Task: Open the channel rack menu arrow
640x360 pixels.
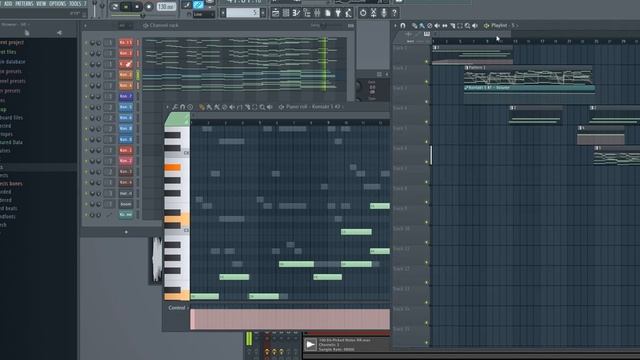Action: click(x=85, y=25)
